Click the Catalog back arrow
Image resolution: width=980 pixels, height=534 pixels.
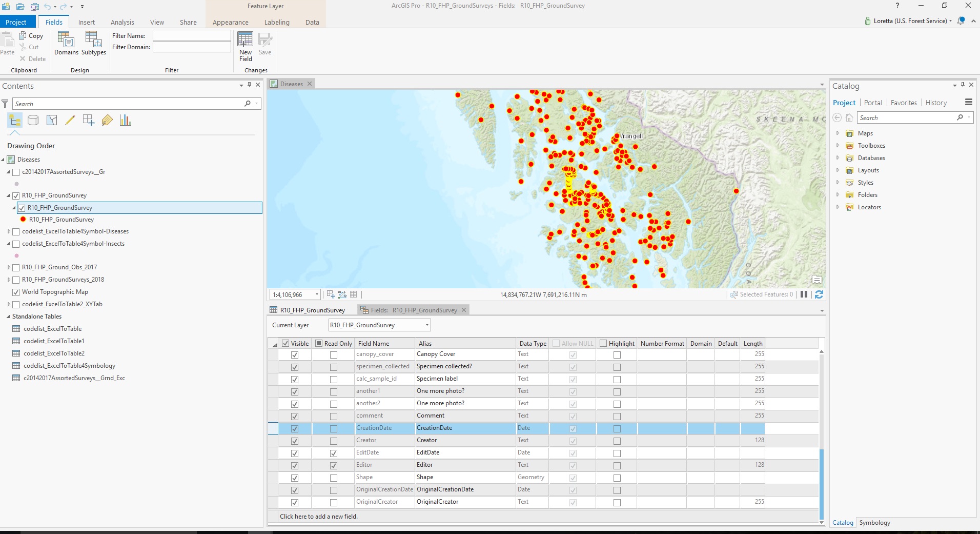coord(838,117)
